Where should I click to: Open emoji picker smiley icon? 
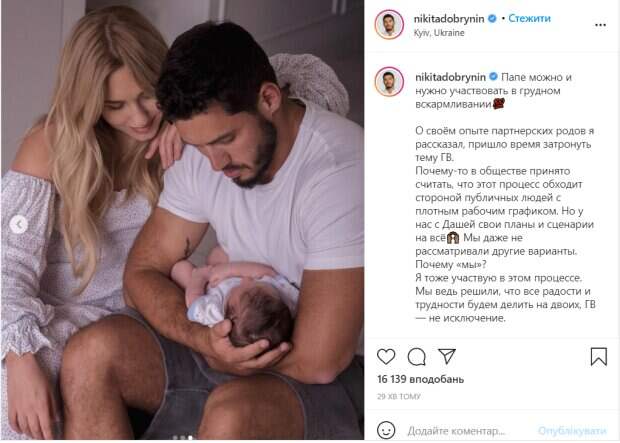pyautogui.click(x=386, y=430)
